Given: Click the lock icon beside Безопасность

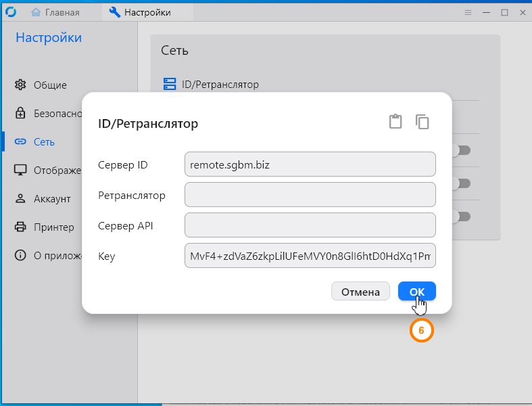Looking at the screenshot, I should click(20, 113).
